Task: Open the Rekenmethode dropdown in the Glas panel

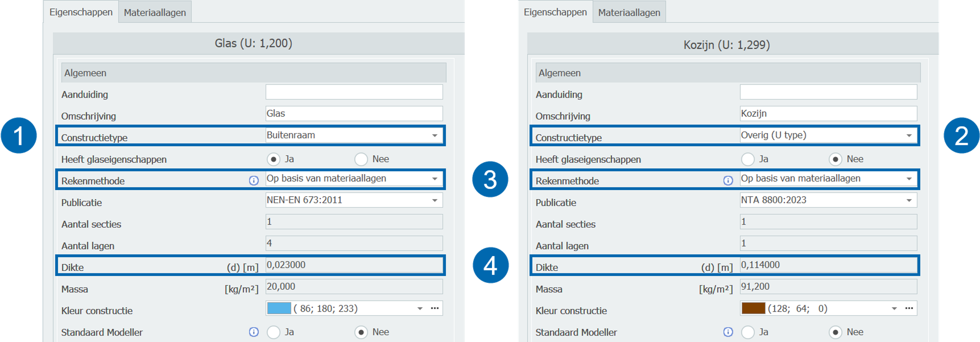Action: (x=434, y=179)
